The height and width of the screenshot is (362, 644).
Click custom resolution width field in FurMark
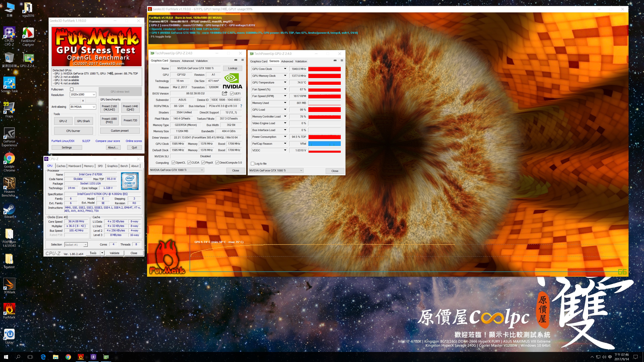tap(75, 100)
